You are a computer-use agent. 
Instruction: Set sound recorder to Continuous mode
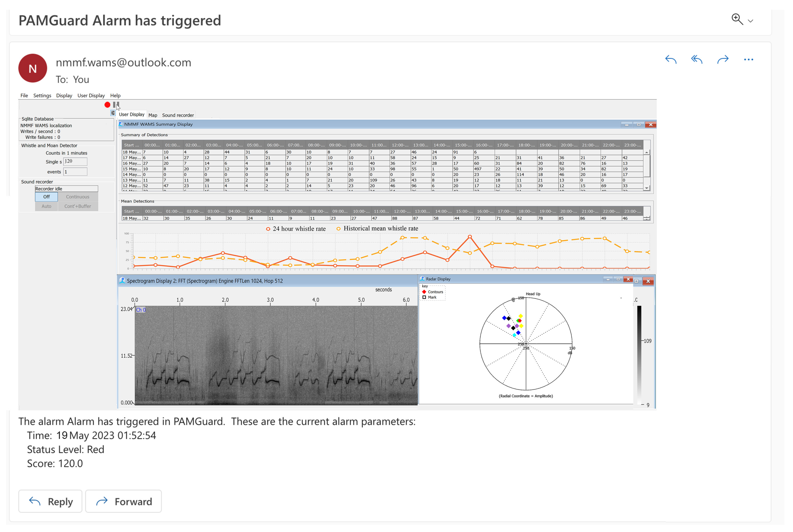click(78, 197)
